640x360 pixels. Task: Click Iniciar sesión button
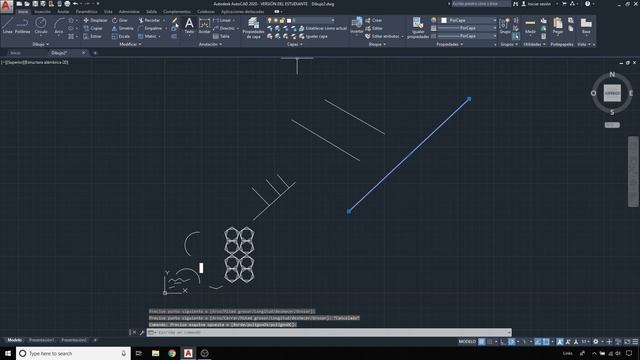pos(536,4)
